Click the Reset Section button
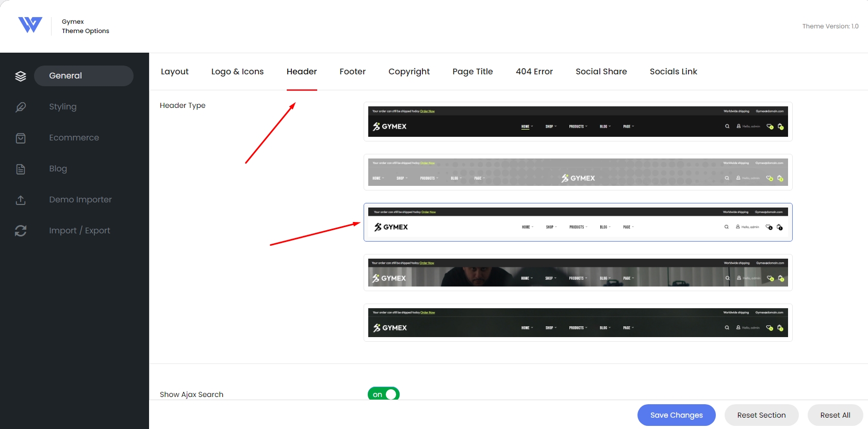Image resolution: width=868 pixels, height=429 pixels. (762, 415)
